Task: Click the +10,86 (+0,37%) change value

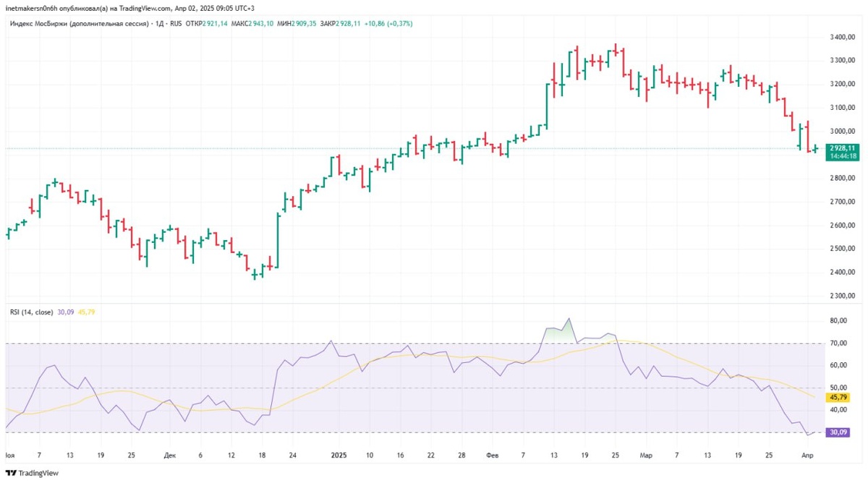Action: 387,24
